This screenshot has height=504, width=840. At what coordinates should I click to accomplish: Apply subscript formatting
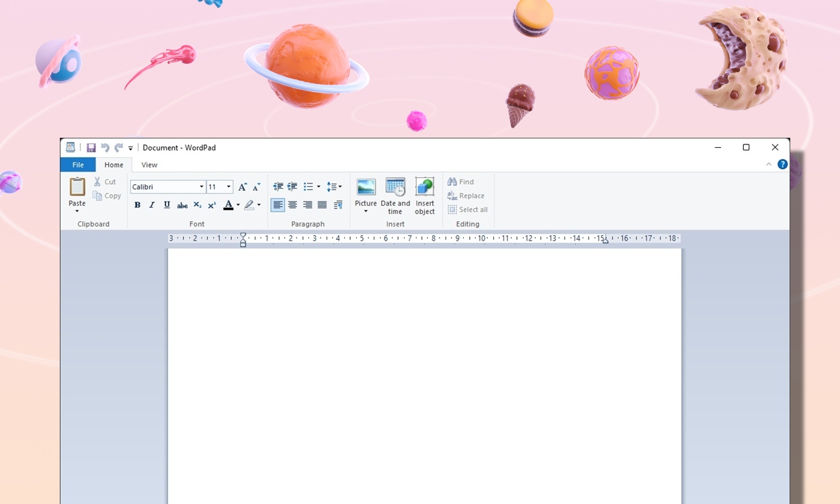pos(197,205)
